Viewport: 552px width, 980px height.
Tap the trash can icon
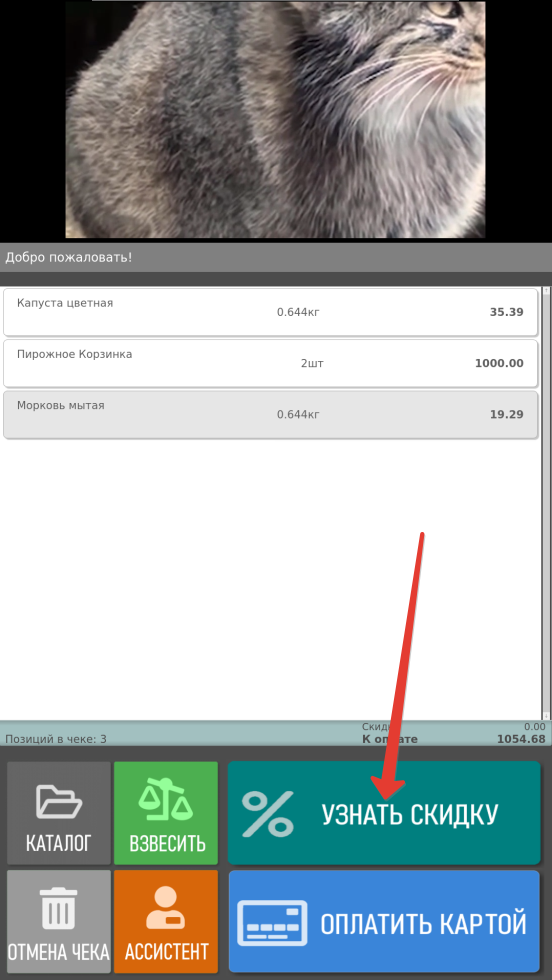click(x=59, y=908)
